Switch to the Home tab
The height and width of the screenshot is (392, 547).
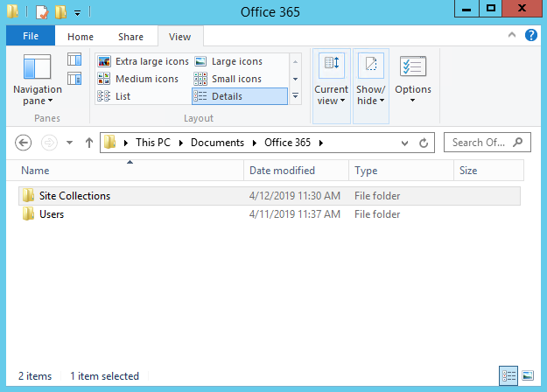click(81, 37)
